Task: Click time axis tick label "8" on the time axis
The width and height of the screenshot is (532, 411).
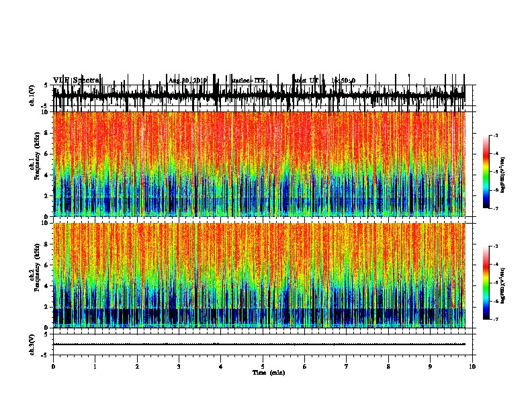Action: point(388,367)
